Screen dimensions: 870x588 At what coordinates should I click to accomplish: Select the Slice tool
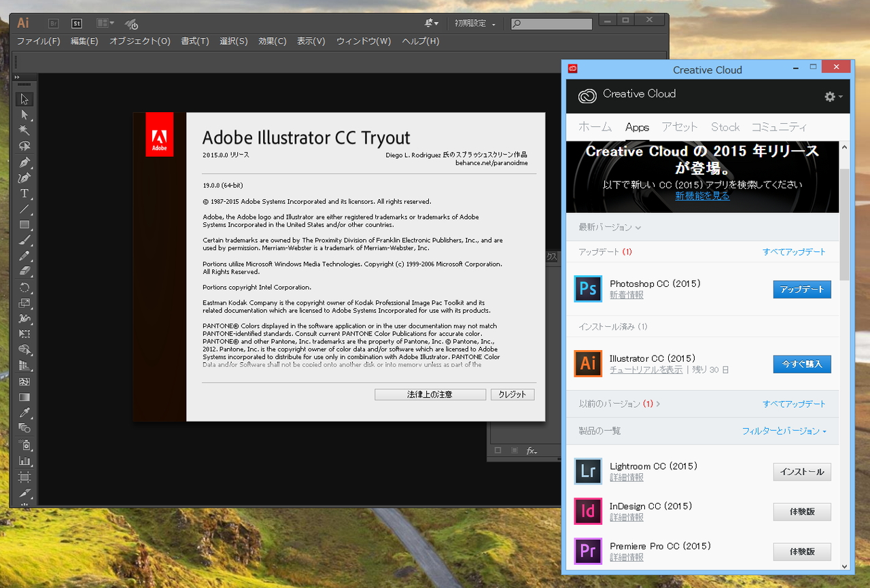(x=24, y=493)
